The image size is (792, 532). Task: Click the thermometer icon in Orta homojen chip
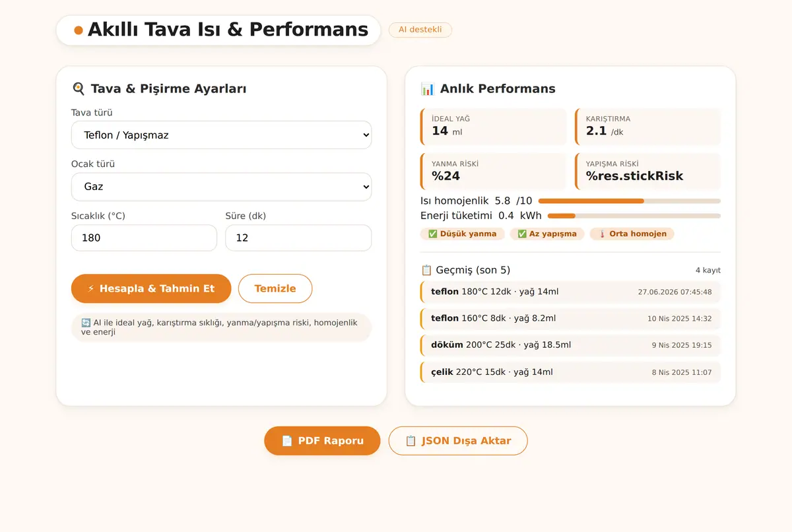[602, 234]
